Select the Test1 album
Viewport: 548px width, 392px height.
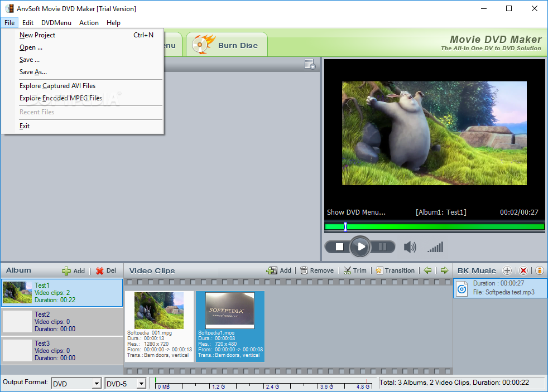pyautogui.click(x=62, y=293)
